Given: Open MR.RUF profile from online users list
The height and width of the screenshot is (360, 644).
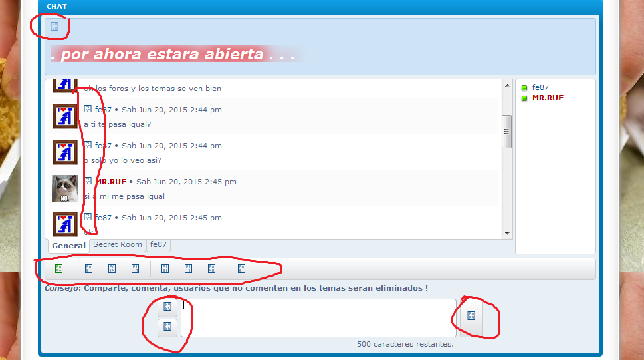Looking at the screenshot, I should point(548,98).
